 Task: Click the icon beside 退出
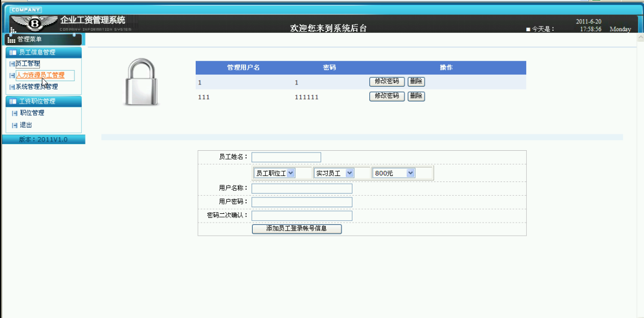click(x=15, y=125)
